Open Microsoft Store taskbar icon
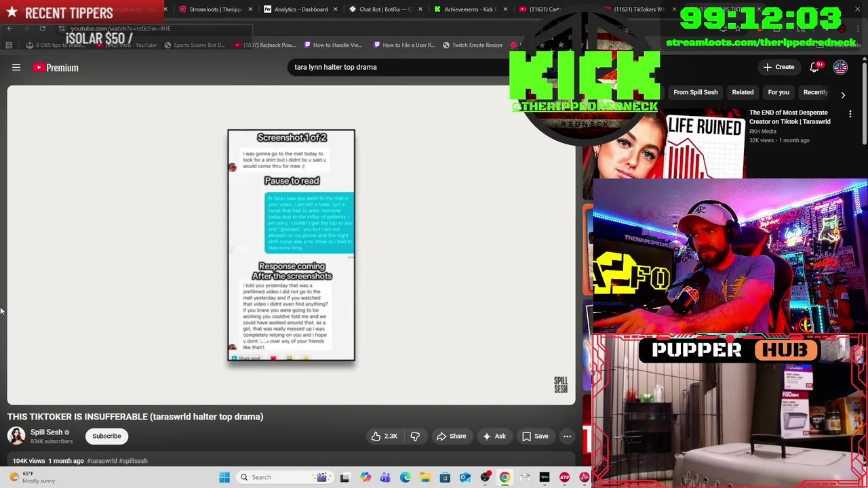Screen dimensions: 868x488 point(445,477)
